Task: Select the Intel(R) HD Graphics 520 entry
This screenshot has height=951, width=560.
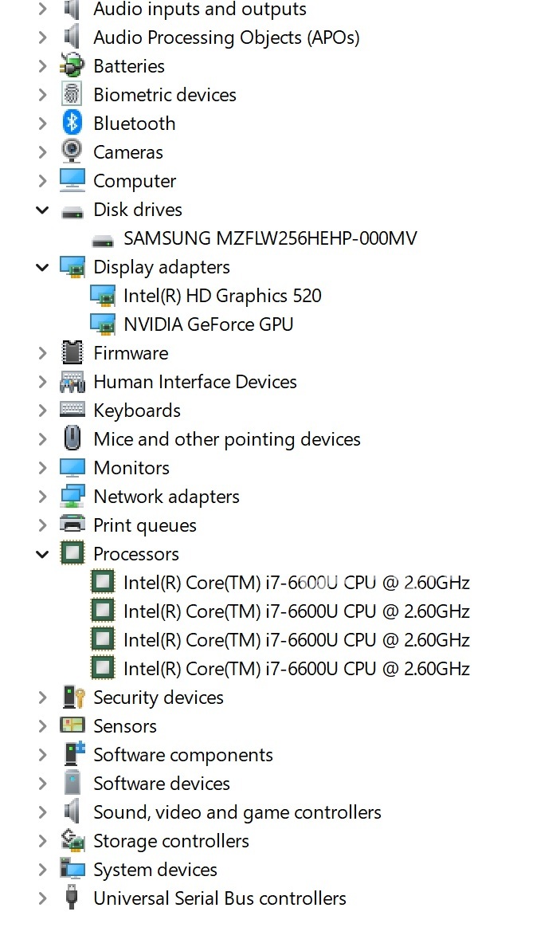Action: (222, 295)
